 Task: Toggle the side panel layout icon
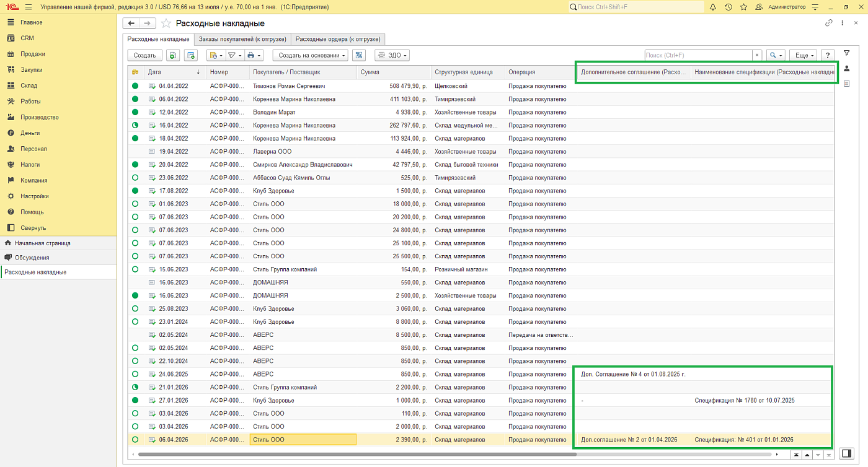[x=846, y=453]
